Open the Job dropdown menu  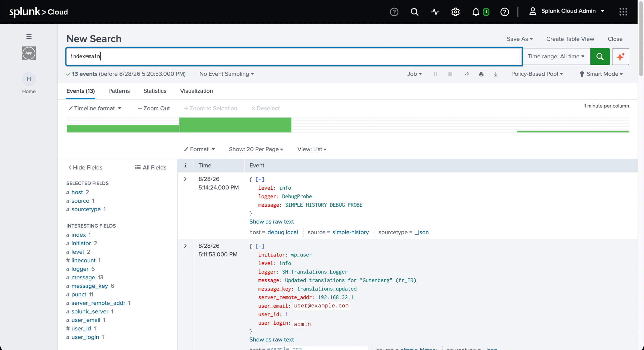pos(415,74)
